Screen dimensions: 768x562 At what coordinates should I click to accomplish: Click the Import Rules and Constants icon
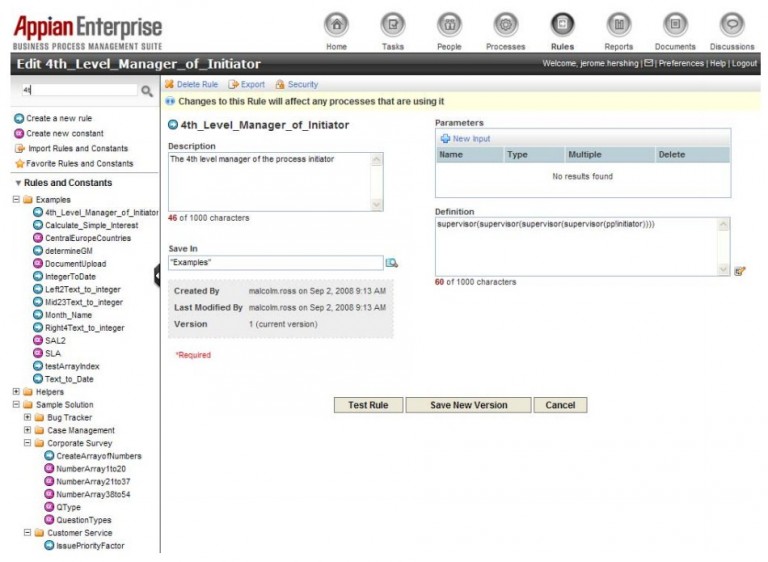[20, 148]
